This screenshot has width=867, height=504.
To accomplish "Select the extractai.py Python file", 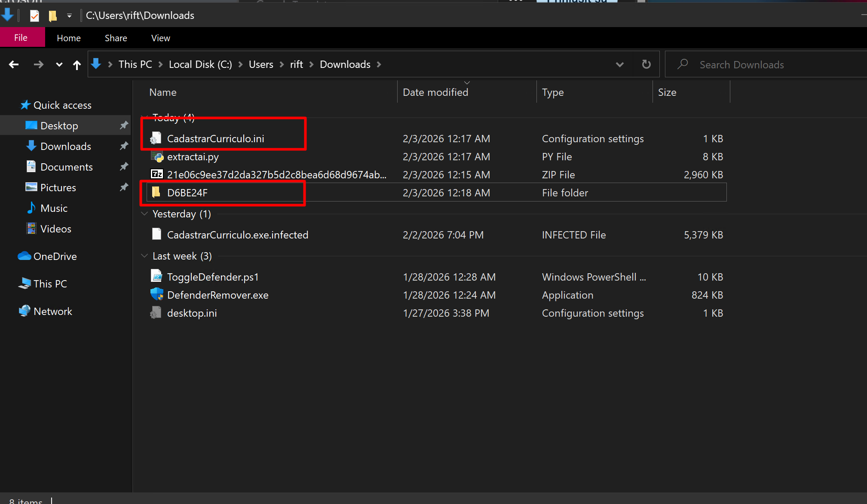I will [436, 157].
